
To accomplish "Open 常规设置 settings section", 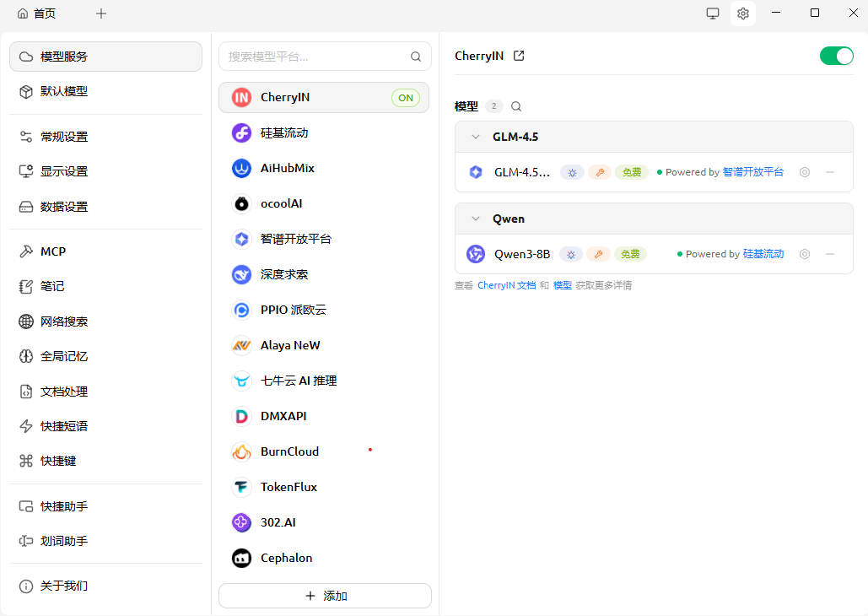I will point(105,137).
